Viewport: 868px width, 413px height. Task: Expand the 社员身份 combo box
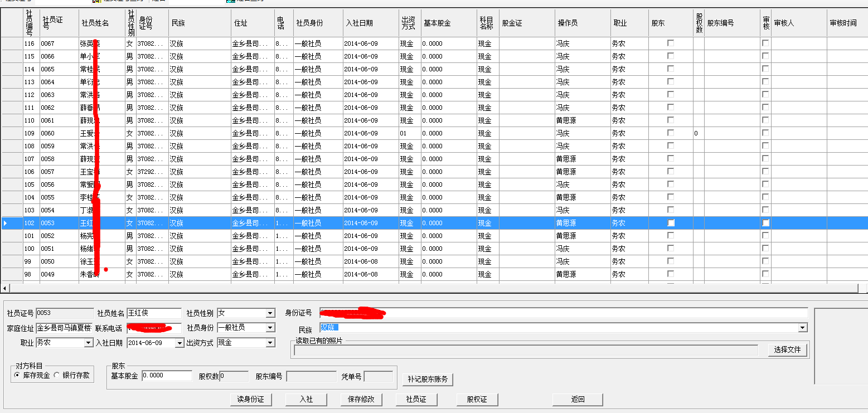[x=270, y=328]
